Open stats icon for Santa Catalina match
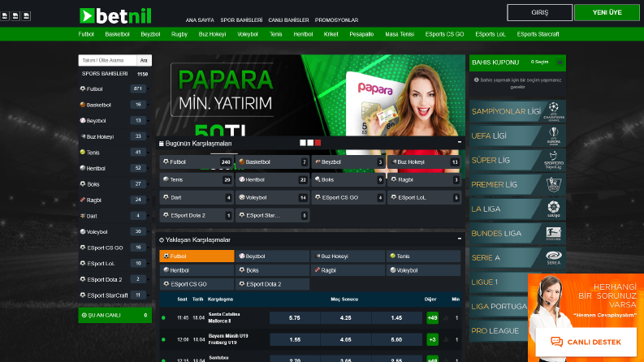Image resolution: width=644 pixels, height=362 pixels. (x=446, y=317)
